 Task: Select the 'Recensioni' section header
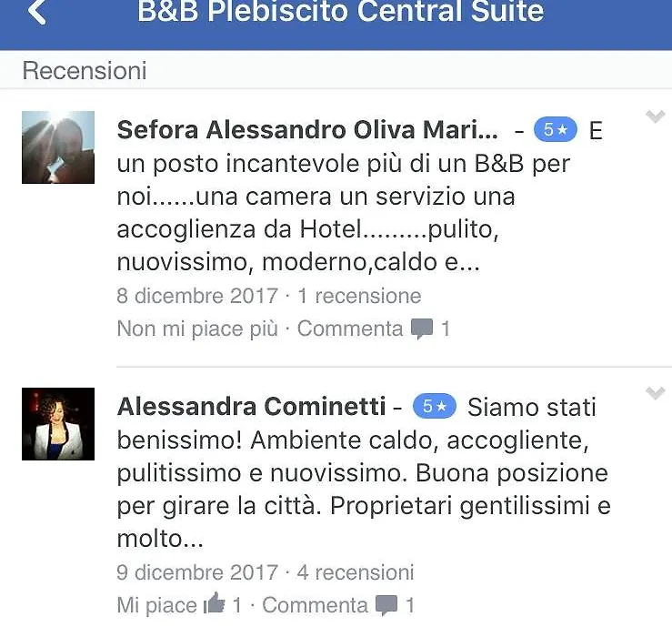[x=85, y=71]
